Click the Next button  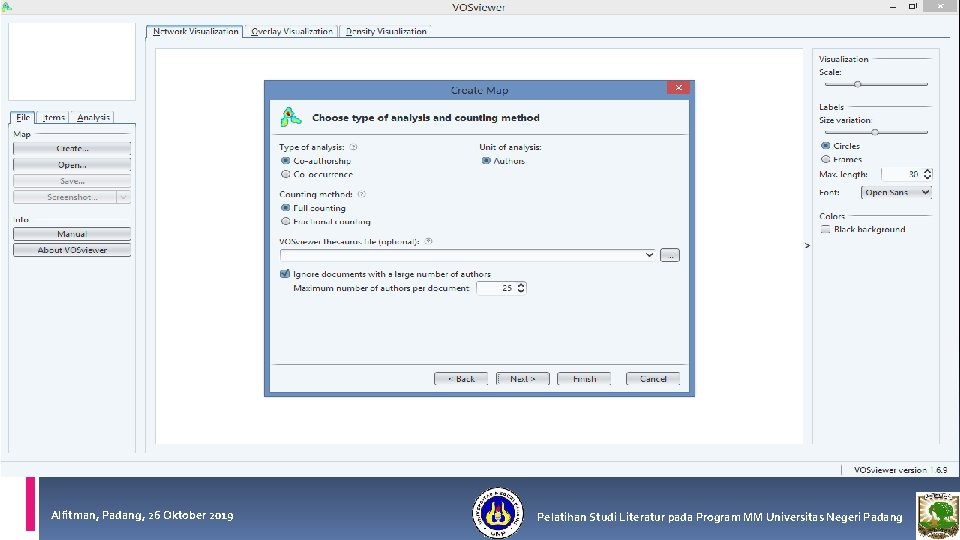pos(523,379)
